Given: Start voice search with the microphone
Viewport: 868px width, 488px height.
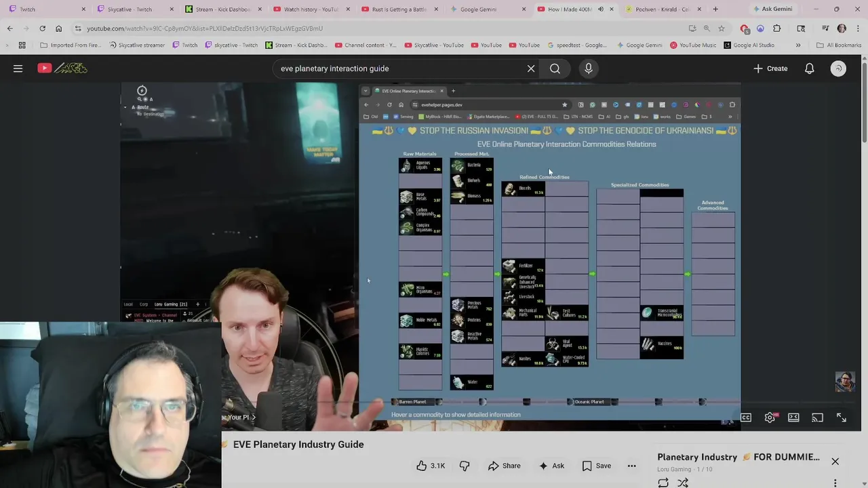Looking at the screenshot, I should (589, 68).
